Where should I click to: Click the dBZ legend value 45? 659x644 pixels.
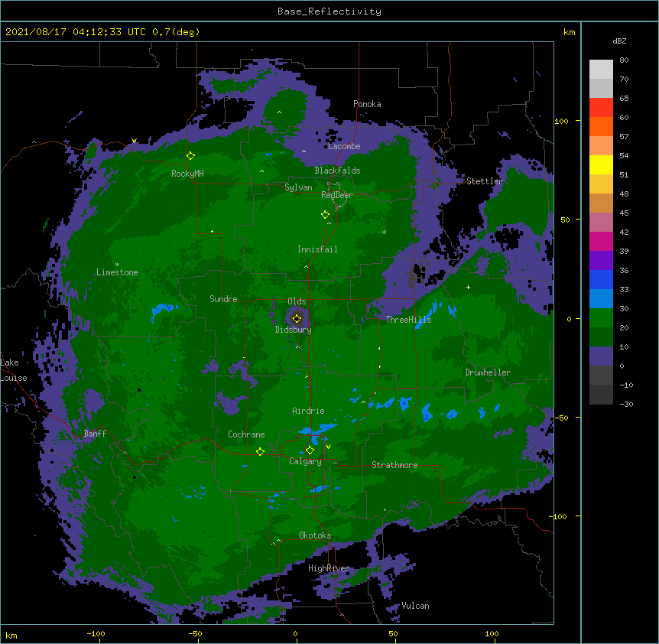pyautogui.click(x=624, y=213)
